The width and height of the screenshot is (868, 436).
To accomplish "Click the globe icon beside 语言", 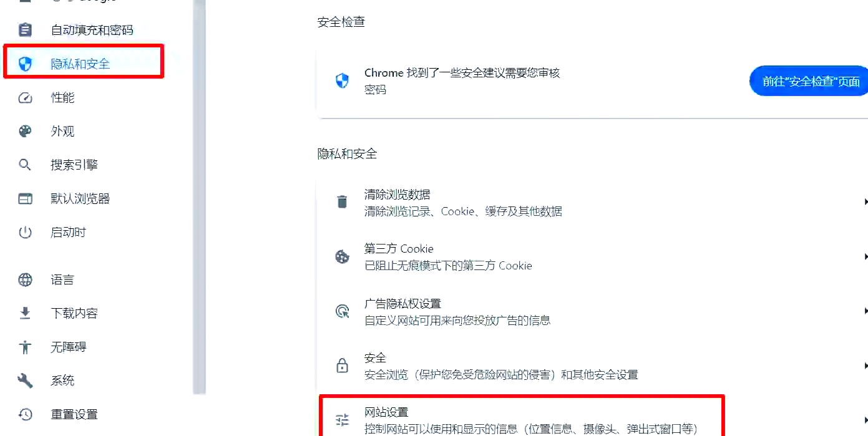I will 25,279.
